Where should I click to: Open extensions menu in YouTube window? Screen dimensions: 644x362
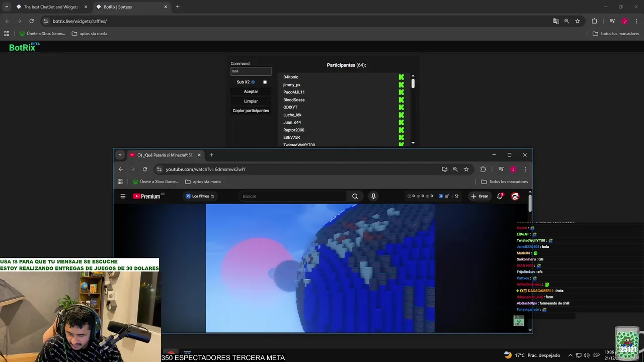(483, 169)
